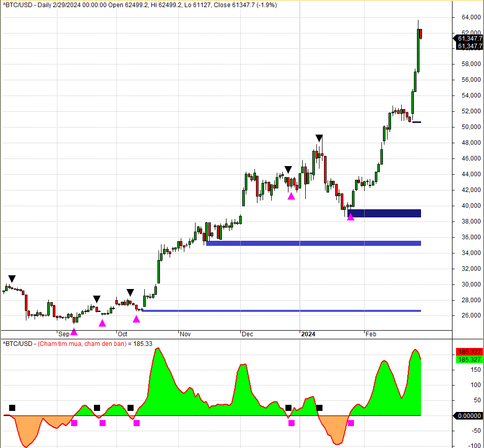
Task: Select the Nov label on the time axis
Action: (185, 334)
